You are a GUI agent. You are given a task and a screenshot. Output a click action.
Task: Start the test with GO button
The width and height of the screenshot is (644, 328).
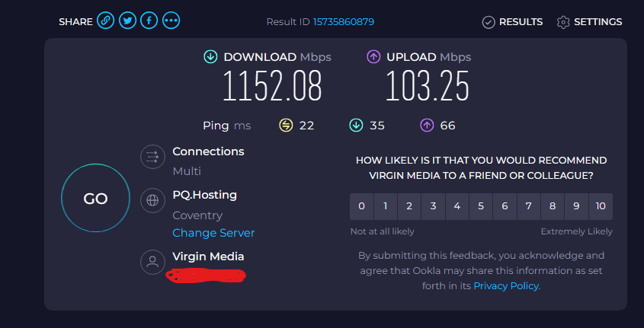95,198
